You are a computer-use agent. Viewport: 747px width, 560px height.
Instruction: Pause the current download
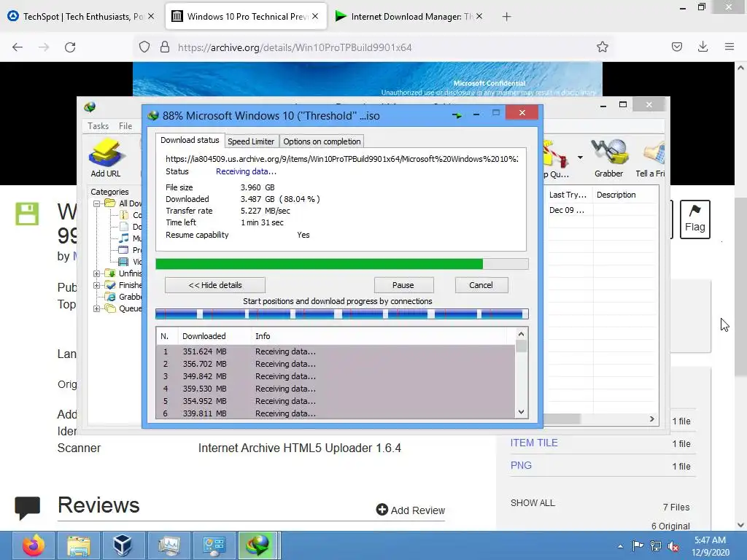[x=403, y=285]
